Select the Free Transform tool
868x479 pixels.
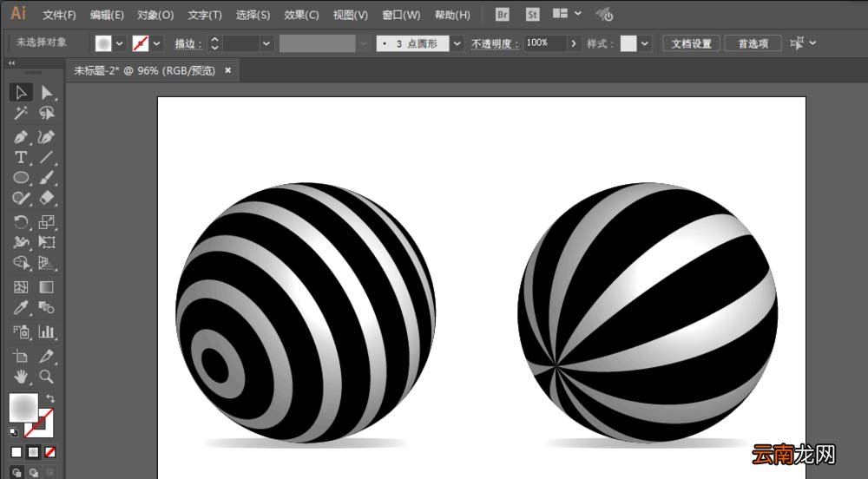tap(47, 242)
